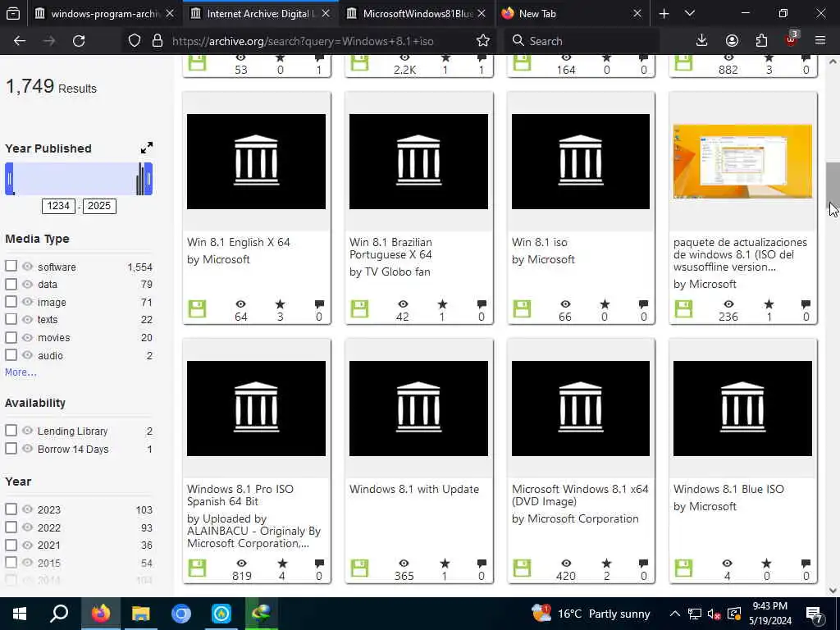Click the right handle of Year Published slider
This screenshot has width=840, height=630.
tap(149, 179)
